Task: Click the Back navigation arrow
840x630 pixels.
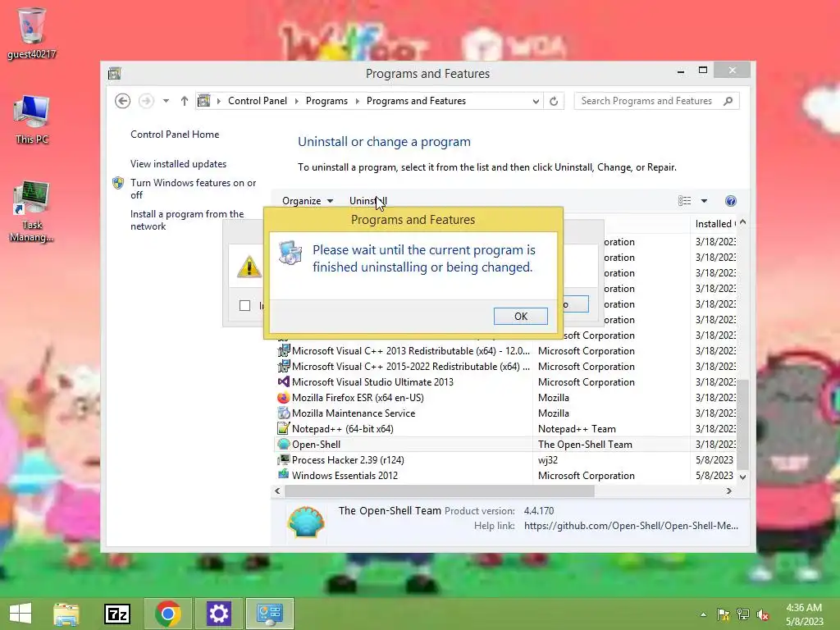Action: click(x=123, y=101)
